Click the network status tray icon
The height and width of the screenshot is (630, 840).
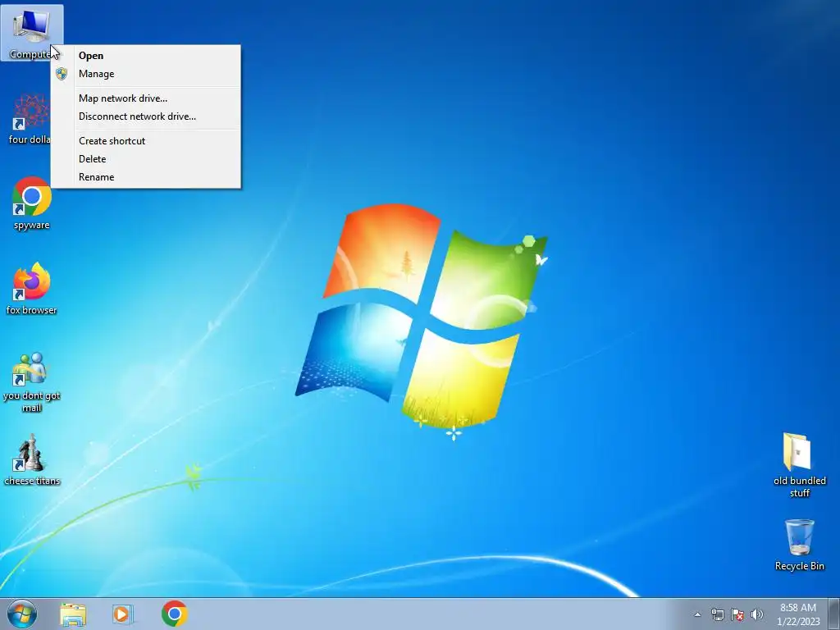click(x=717, y=614)
